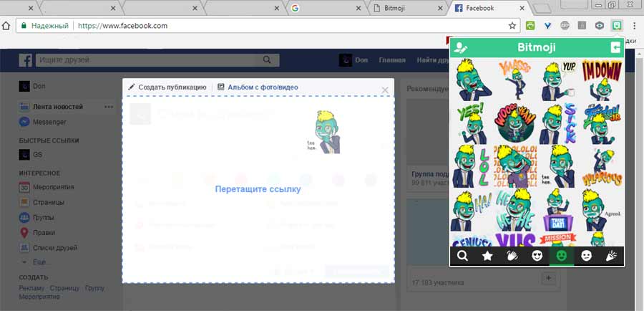The image size is (644, 311).
Task: Open Don profile in top bar
Action: coord(353,60)
